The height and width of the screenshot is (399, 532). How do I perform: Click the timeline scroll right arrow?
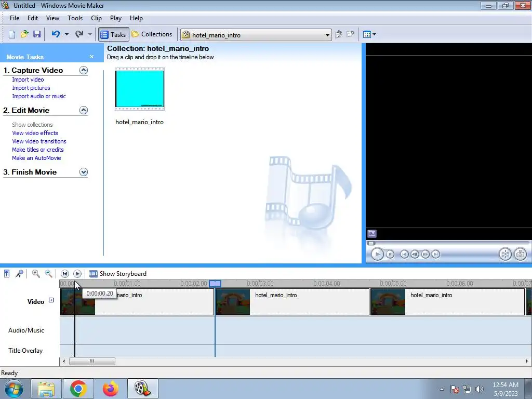click(x=527, y=362)
